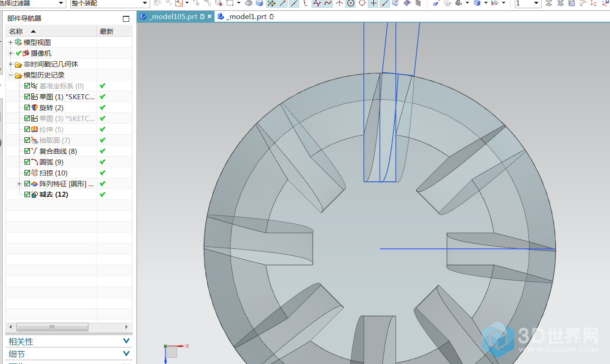Click the move to layer icon

click(x=549, y=3)
